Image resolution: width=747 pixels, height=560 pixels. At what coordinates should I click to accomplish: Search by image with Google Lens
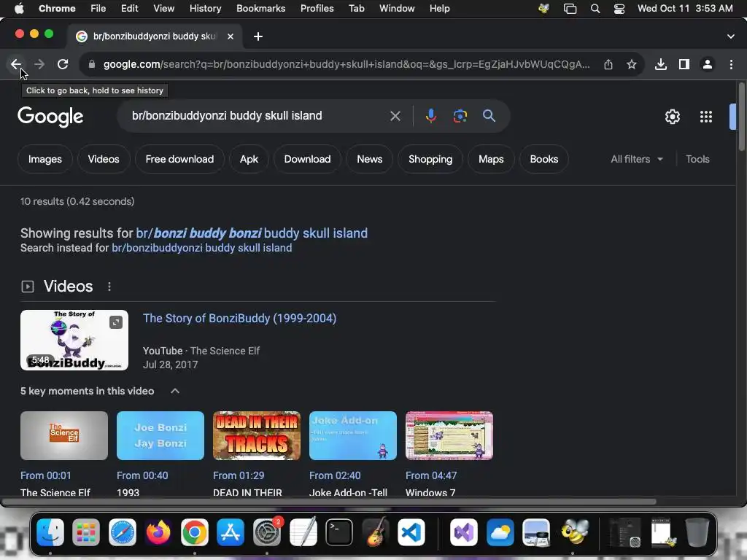point(460,116)
